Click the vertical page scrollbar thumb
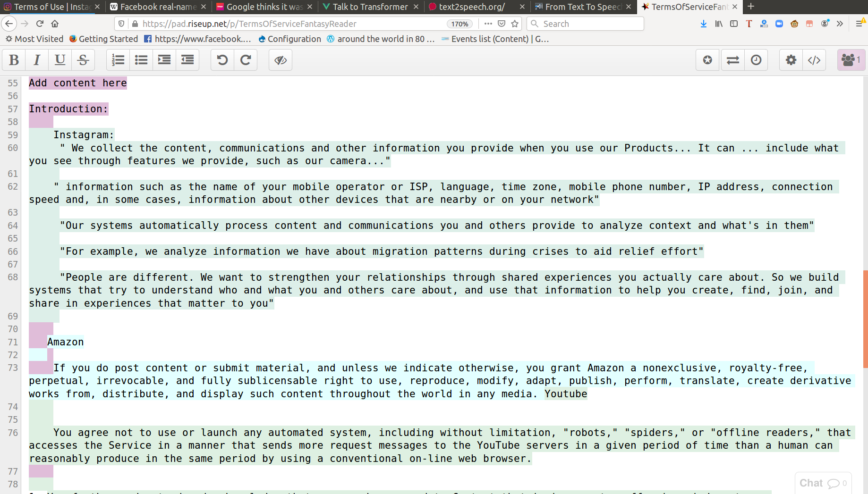Viewport: 868px width, 494px height. click(x=865, y=319)
